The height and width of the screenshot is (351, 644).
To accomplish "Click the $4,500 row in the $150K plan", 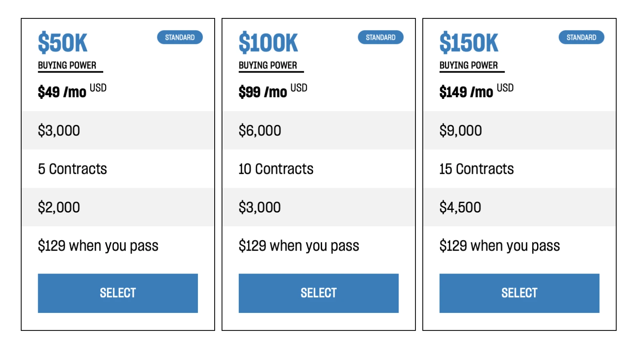I will coord(460,207).
